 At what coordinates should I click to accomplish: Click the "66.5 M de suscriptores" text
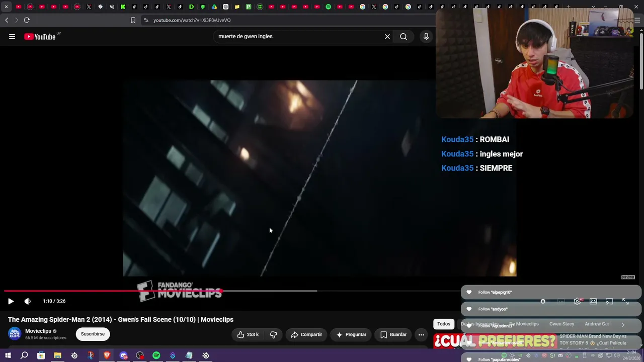(x=46, y=338)
